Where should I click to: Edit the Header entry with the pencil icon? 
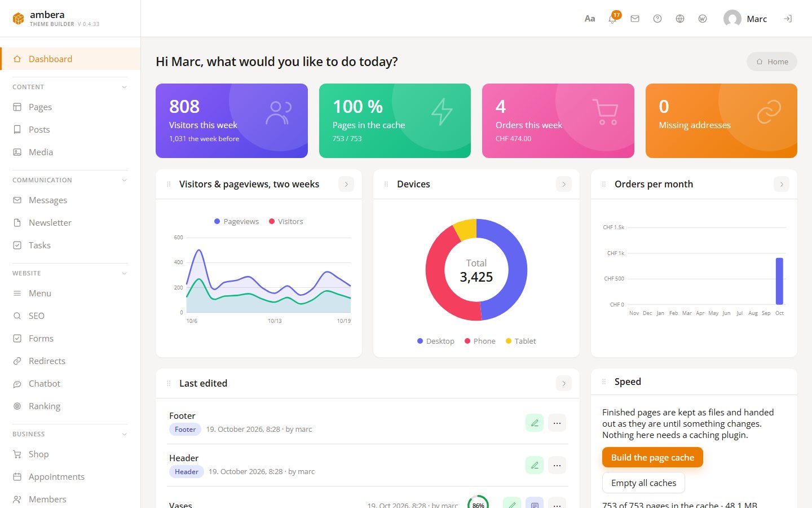click(535, 465)
